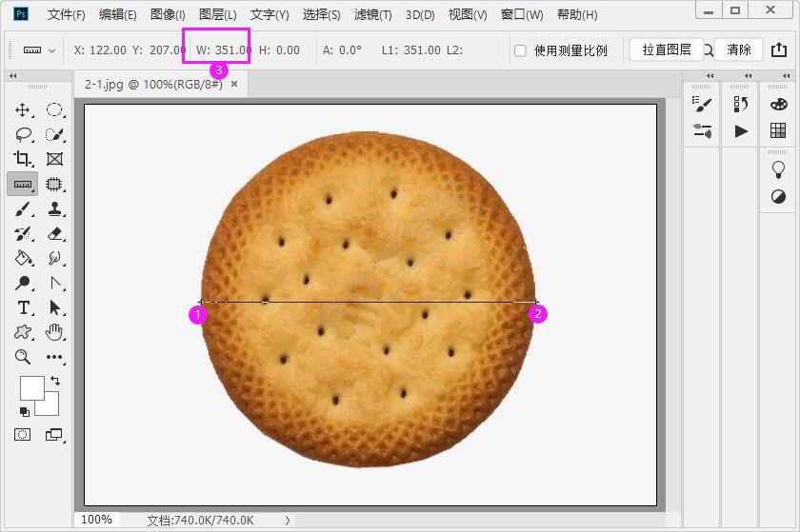Click the 清除 button
This screenshot has height=532, width=800.
pos(738,49)
